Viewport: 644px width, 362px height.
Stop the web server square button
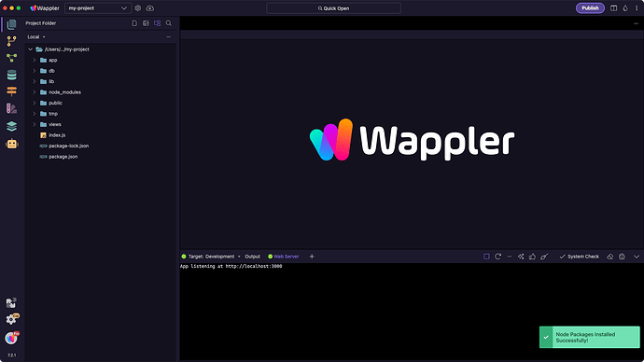pos(486,257)
